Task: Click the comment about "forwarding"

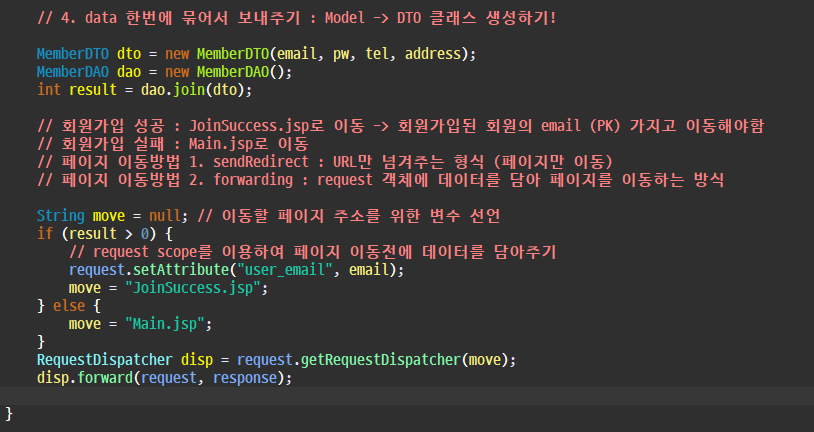Action: 381,180
